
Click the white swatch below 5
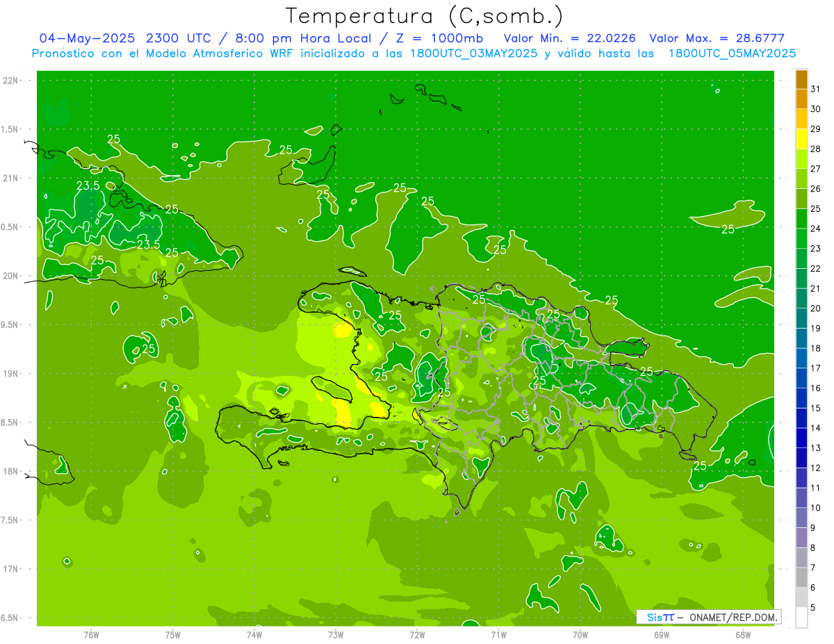click(x=801, y=618)
